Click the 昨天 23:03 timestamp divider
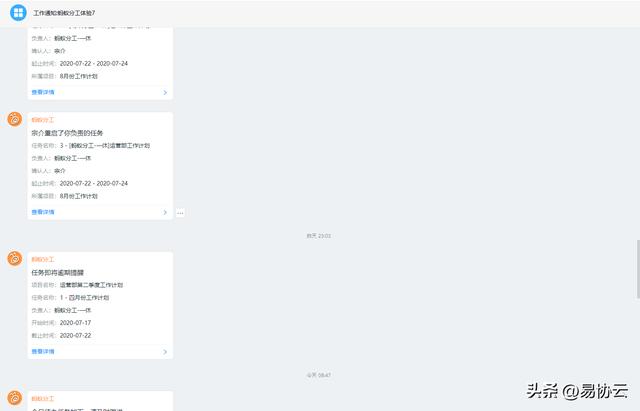 [319, 236]
